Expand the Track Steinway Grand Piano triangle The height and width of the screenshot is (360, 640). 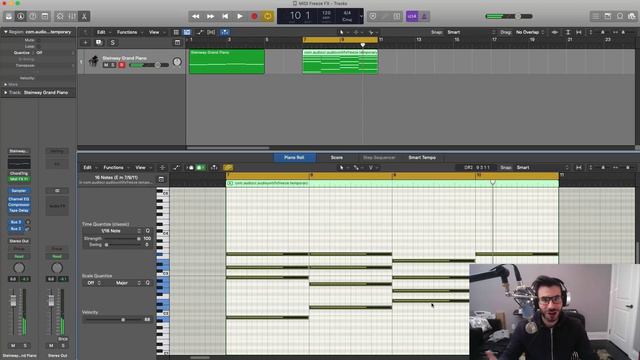click(x=5, y=93)
